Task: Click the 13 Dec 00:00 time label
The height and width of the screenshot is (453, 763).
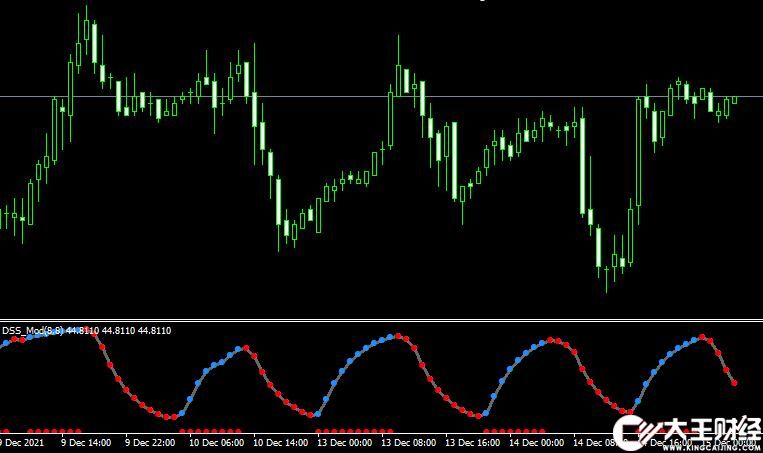Action: click(x=345, y=443)
